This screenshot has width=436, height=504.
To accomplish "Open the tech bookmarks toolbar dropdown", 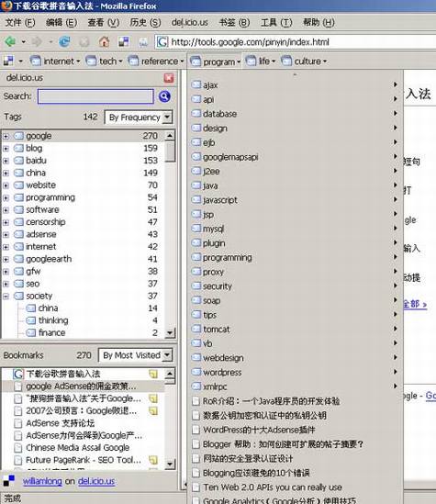I will (x=104, y=61).
